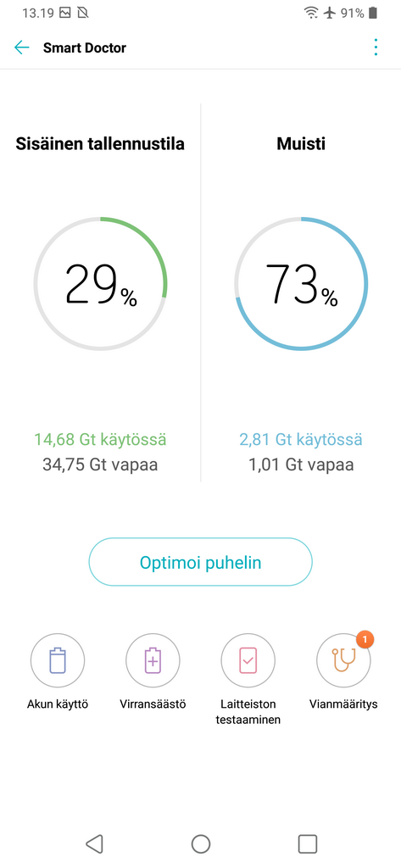Tap the recent apps square button
Viewport: 401px width, 868px height.
(308, 843)
